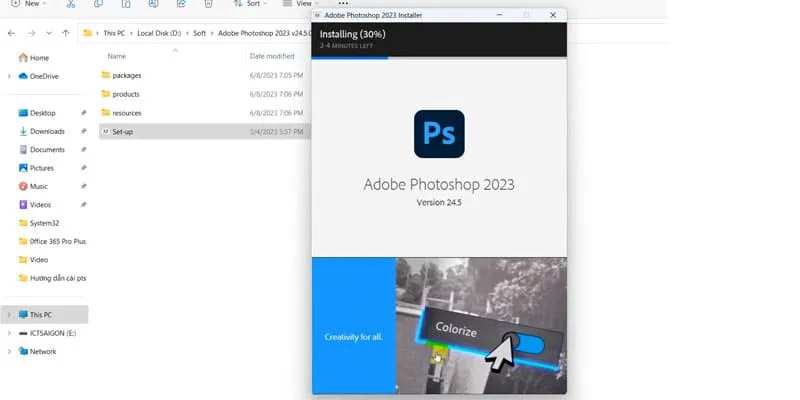Screen dimensions: 800x400
Task: Unpin Videos using its pin icon
Action: [84, 205]
